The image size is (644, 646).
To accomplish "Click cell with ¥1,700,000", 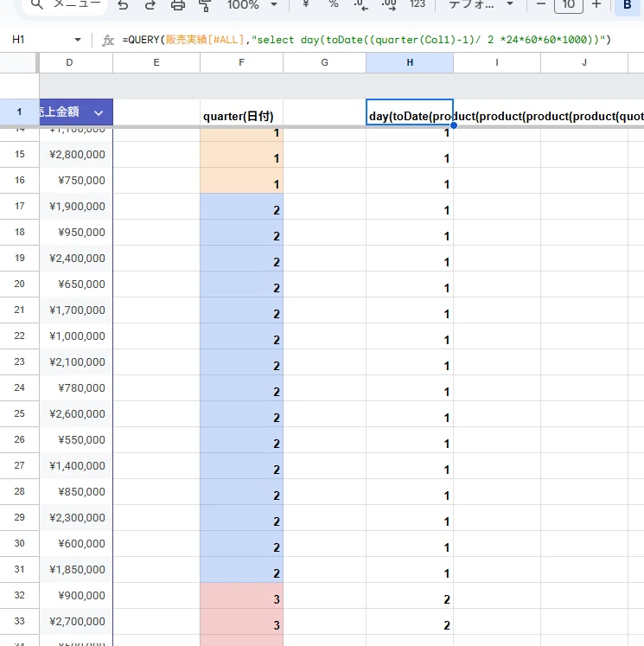I will [76, 310].
